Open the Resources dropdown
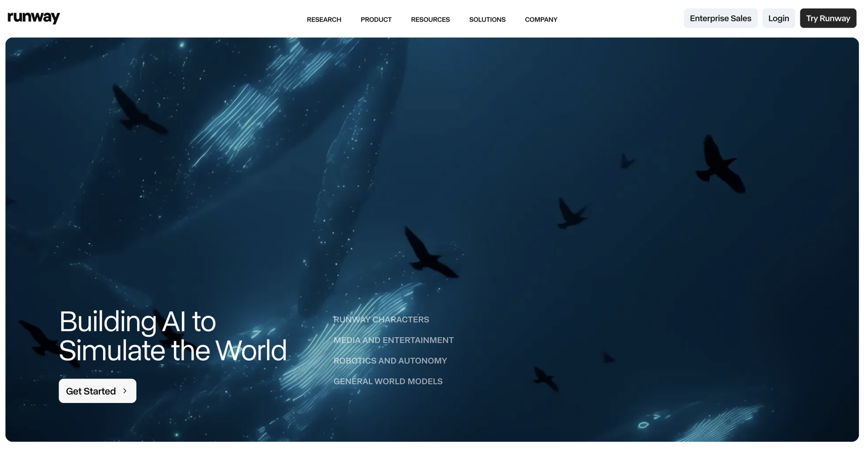The image size is (868, 449). point(430,20)
